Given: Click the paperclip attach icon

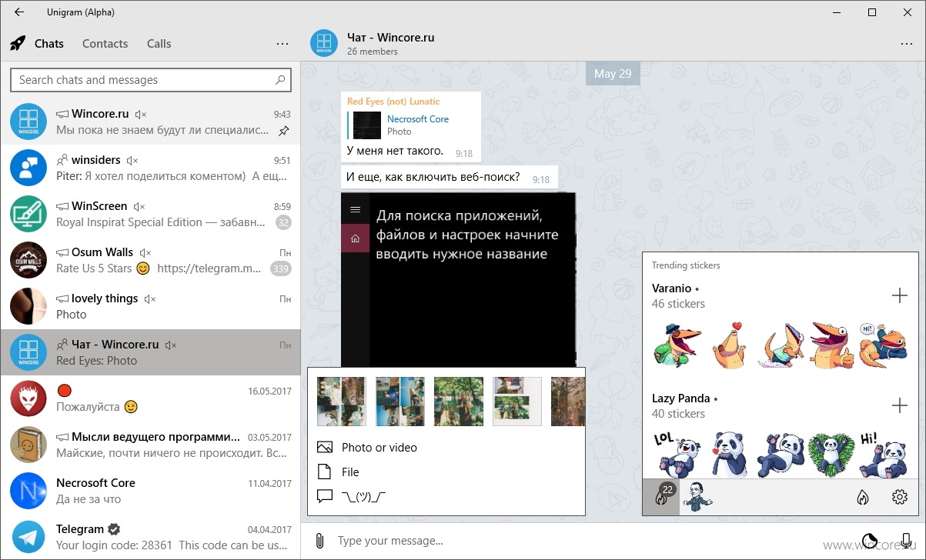Looking at the screenshot, I should (x=320, y=541).
